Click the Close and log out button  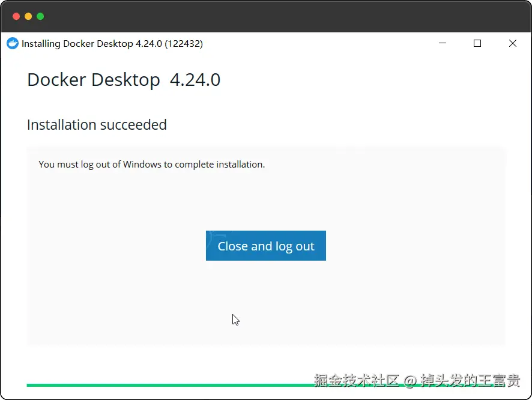265,246
